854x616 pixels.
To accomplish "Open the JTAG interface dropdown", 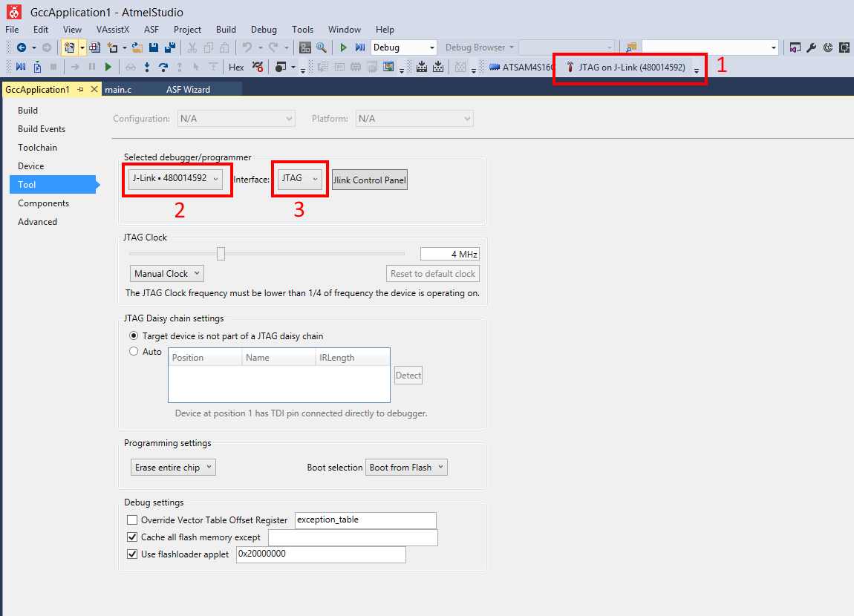I will (x=299, y=178).
